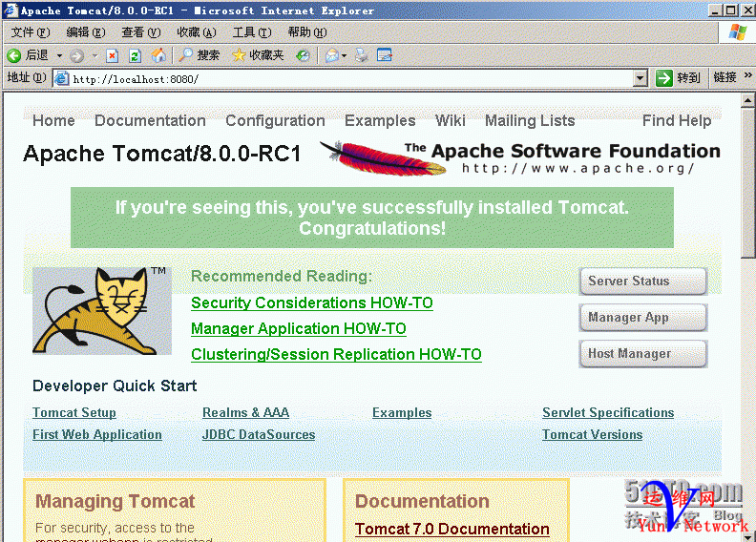The height and width of the screenshot is (542, 756).
Task: Open the 收藏 (Favorites) menu
Action: tap(197, 32)
